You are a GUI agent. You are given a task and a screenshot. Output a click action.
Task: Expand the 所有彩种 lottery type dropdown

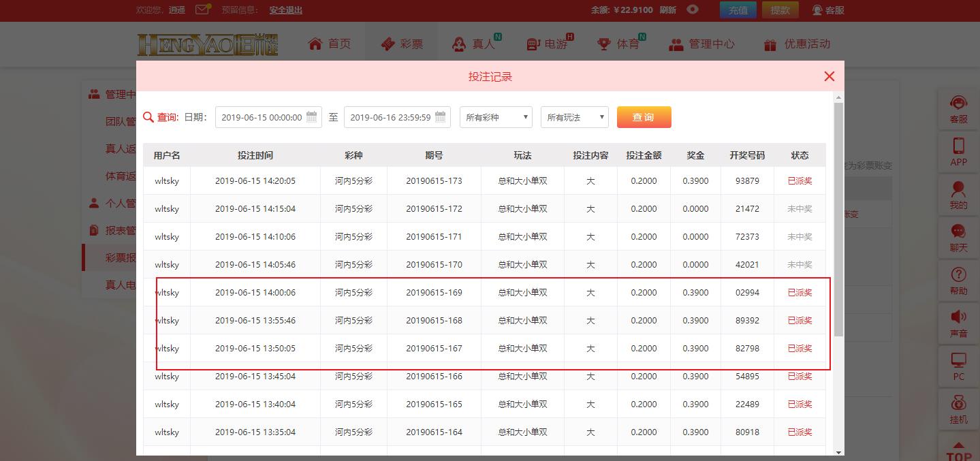tap(496, 117)
